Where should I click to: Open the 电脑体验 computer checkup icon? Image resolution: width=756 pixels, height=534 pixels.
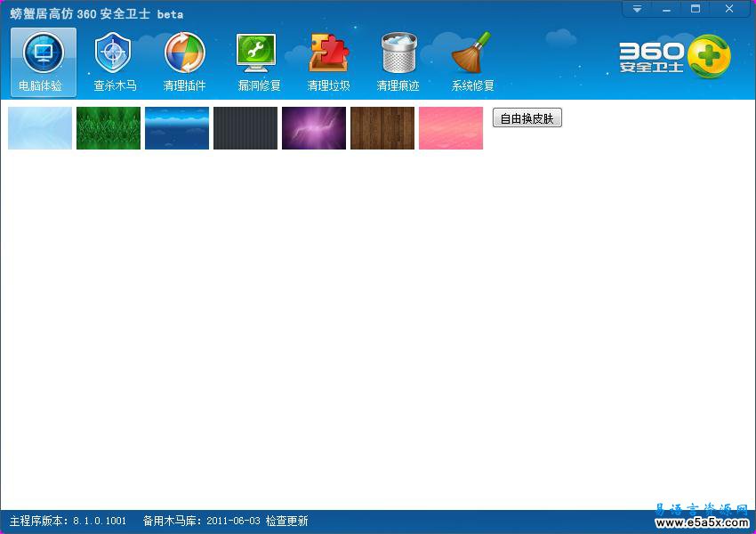(43, 62)
